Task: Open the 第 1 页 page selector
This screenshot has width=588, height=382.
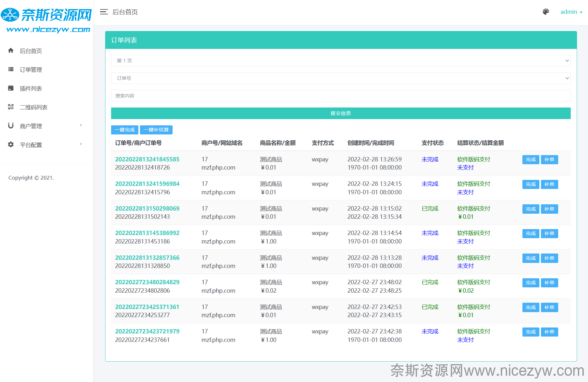Action: (341, 60)
